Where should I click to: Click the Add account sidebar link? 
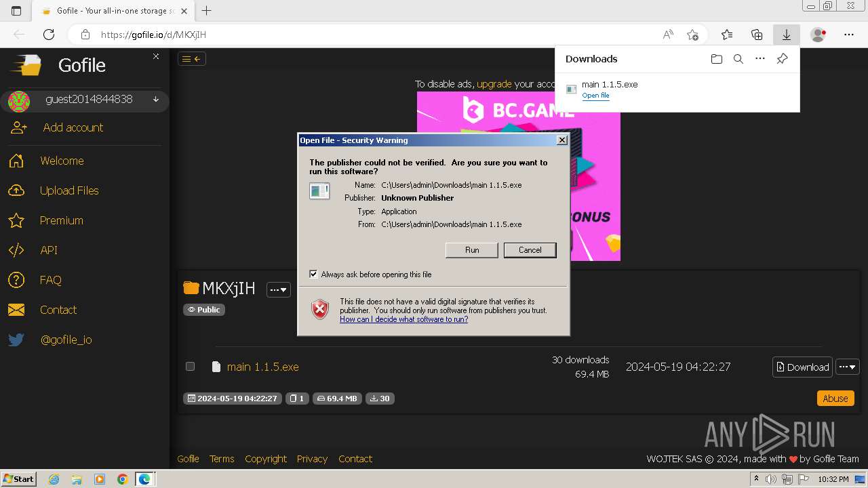(73, 127)
